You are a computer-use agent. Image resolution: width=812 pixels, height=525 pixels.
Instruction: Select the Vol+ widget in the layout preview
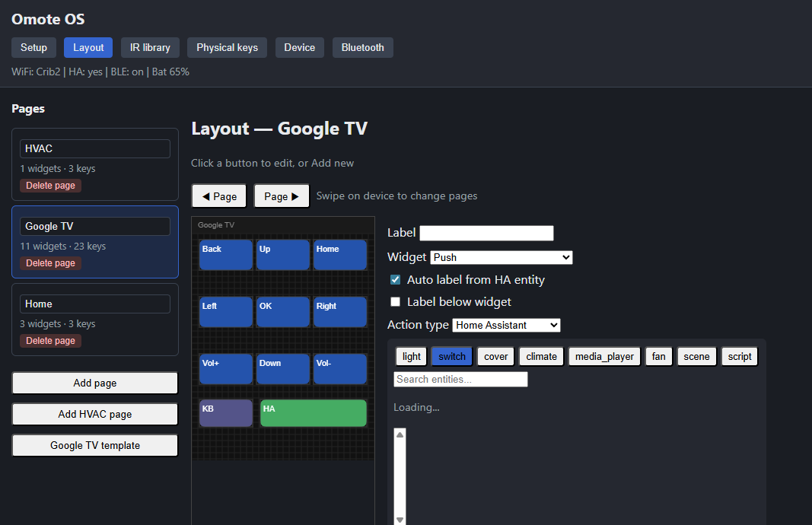pyautogui.click(x=226, y=368)
